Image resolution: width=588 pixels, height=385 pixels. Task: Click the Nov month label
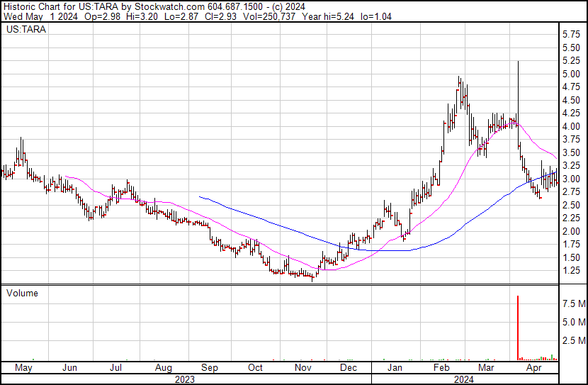pyautogui.click(x=303, y=368)
